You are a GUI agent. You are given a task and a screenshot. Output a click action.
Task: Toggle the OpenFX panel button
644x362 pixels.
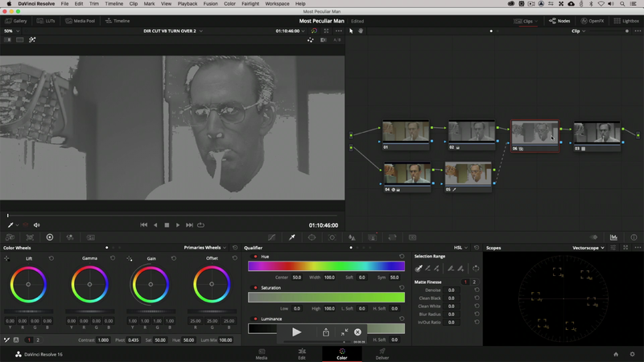coord(592,21)
